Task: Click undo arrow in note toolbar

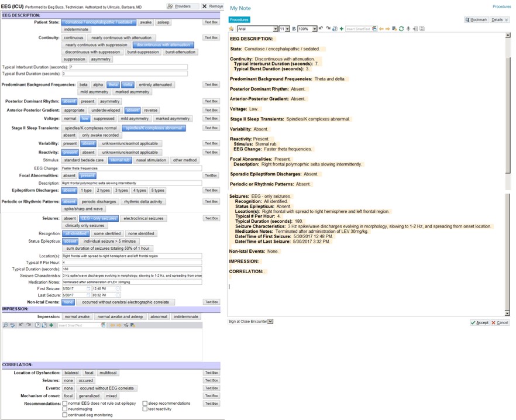Action: coord(321,29)
